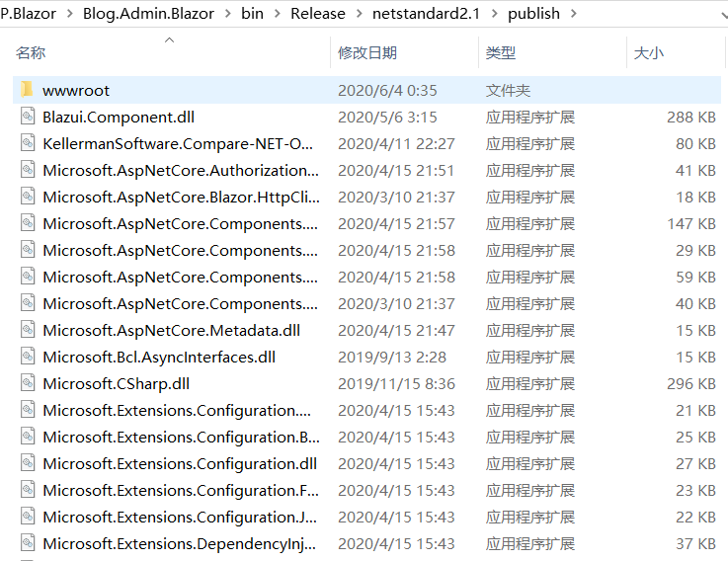Click the Microsoft.AspNetCore.Metadata.dll file icon
Image resolution: width=728 pixels, height=561 pixels.
point(28,329)
